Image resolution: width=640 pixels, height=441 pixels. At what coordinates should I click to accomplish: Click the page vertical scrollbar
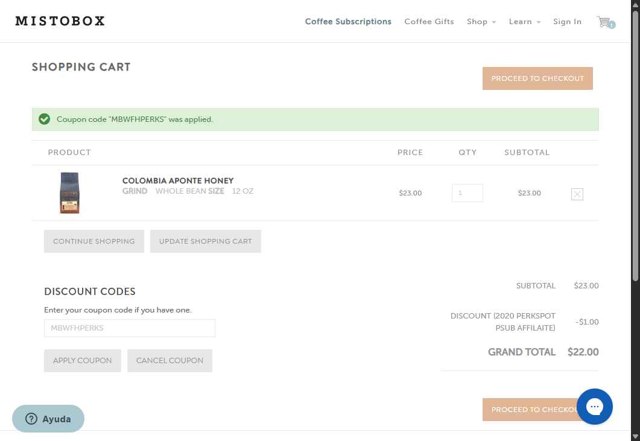pyautogui.click(x=636, y=147)
